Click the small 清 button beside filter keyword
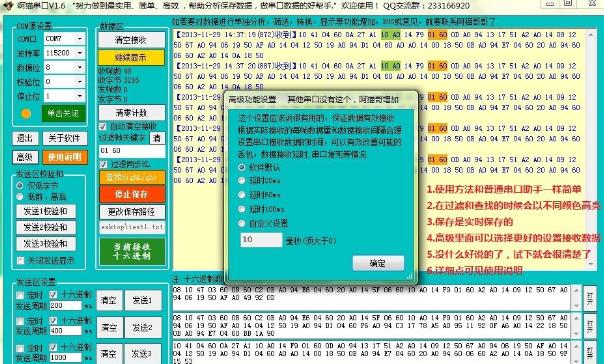This screenshot has width=604, height=364. pos(157,138)
